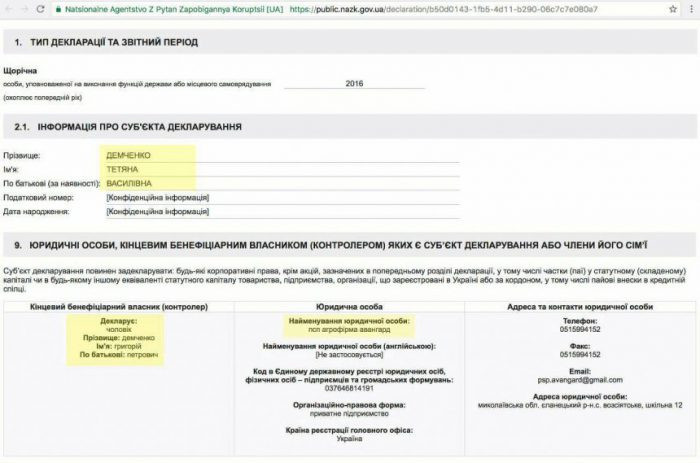
Task: Open the browser three-dot menu
Action: point(692,9)
